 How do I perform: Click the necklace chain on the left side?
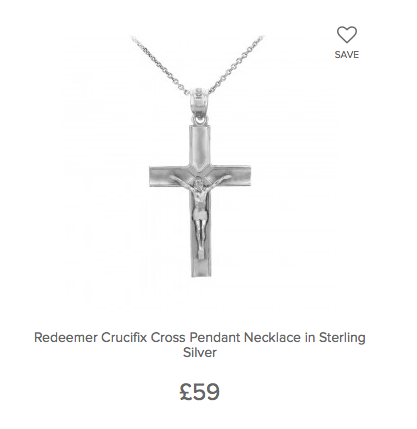(161, 65)
